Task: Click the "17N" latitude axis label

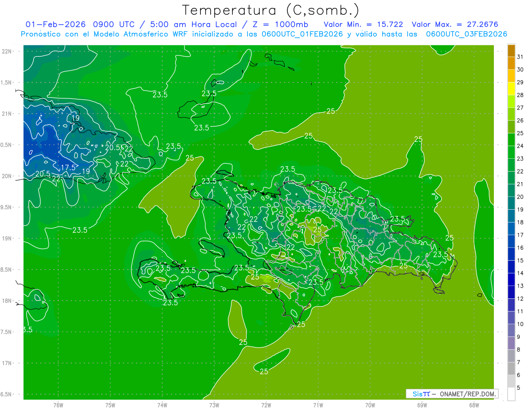Action: click(7, 363)
